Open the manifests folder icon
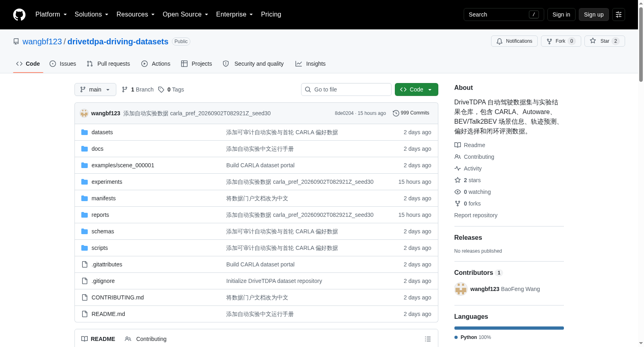Image resolution: width=644 pixels, height=347 pixels. tap(85, 198)
